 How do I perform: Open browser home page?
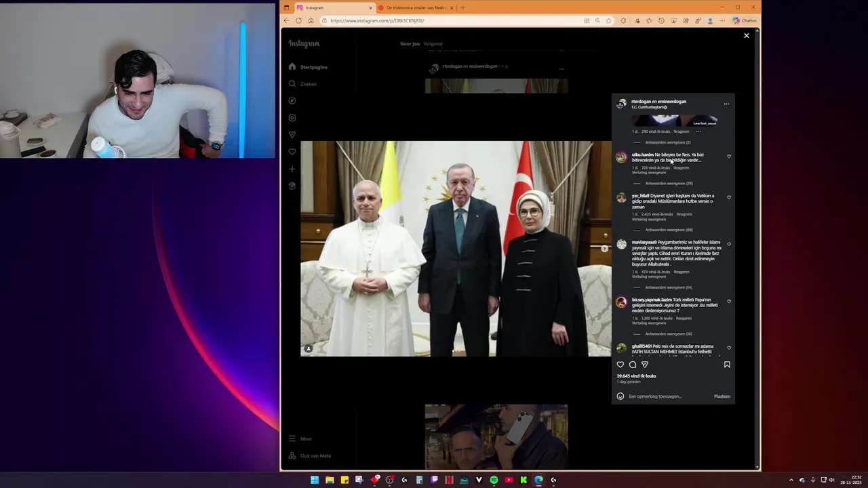coord(311,20)
